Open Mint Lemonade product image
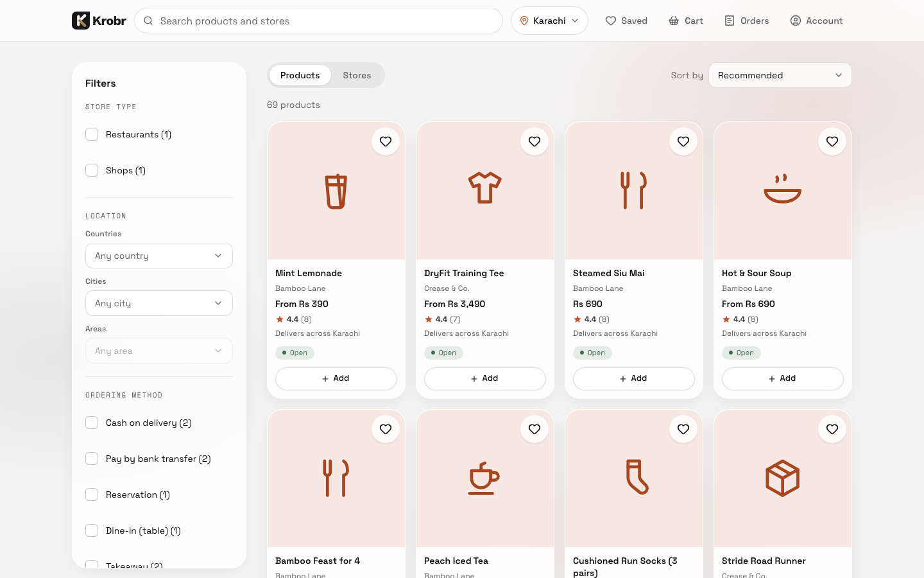Image resolution: width=924 pixels, height=578 pixels. click(336, 191)
